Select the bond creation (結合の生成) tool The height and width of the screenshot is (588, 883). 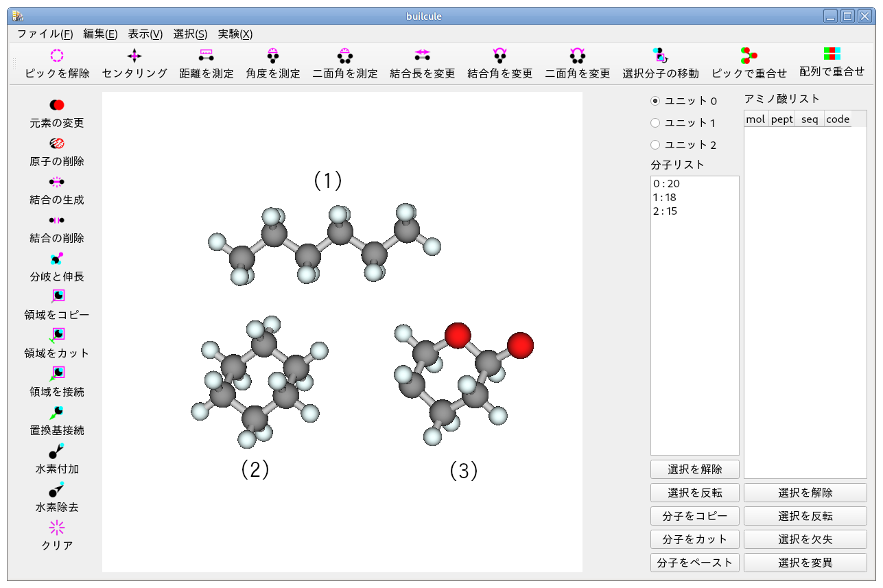56,182
